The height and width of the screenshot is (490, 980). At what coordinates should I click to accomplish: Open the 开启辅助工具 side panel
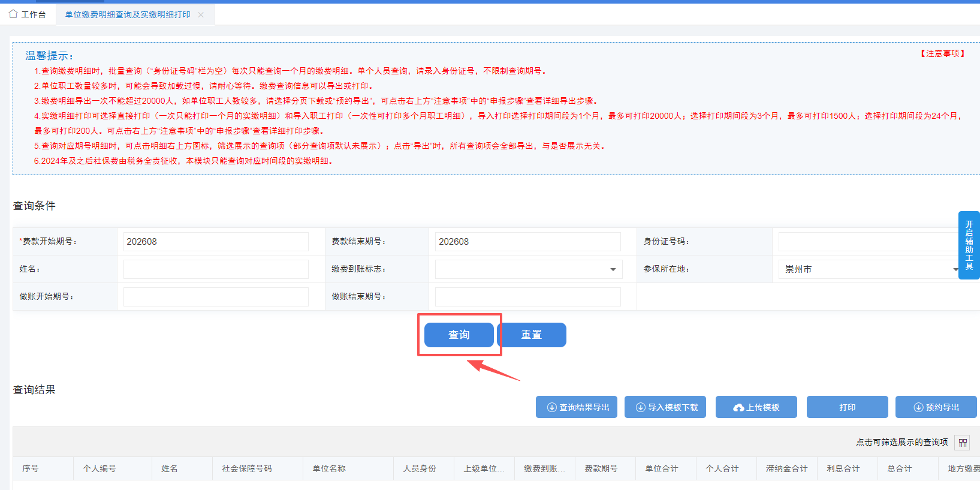(969, 245)
